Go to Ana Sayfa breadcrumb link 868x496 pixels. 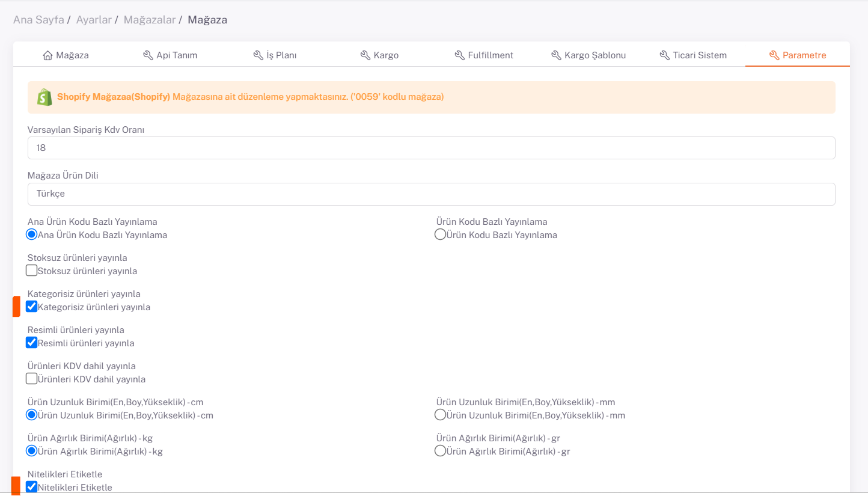tap(38, 20)
